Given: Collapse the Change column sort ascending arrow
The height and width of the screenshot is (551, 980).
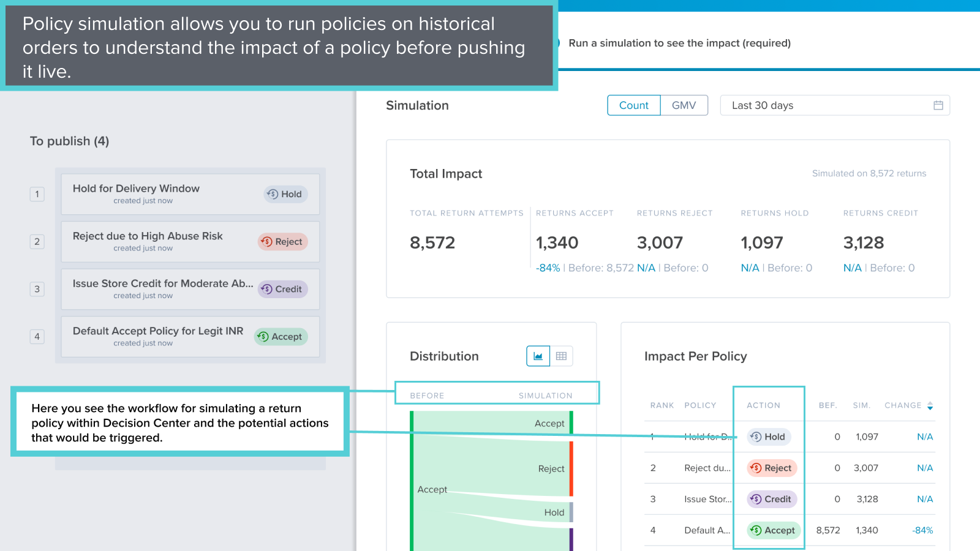Looking at the screenshot, I should 930,403.
